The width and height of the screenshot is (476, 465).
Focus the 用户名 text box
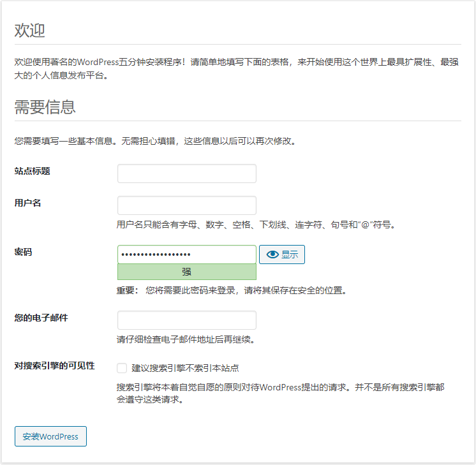pos(187,205)
